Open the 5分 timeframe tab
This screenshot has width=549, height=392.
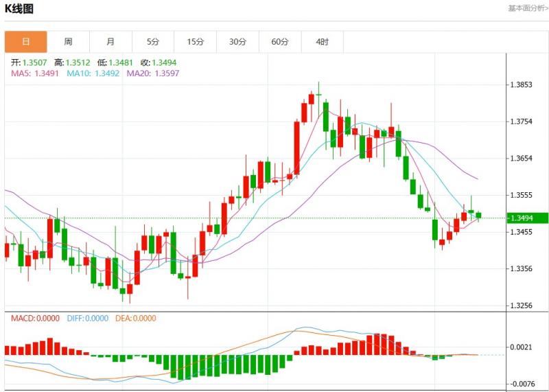click(153, 42)
